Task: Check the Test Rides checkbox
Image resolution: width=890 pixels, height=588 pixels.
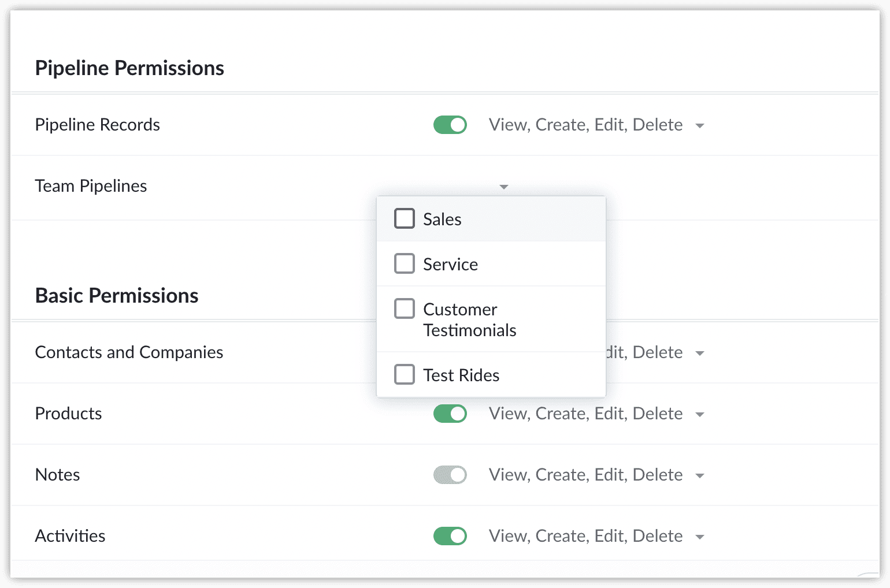Action: click(405, 375)
